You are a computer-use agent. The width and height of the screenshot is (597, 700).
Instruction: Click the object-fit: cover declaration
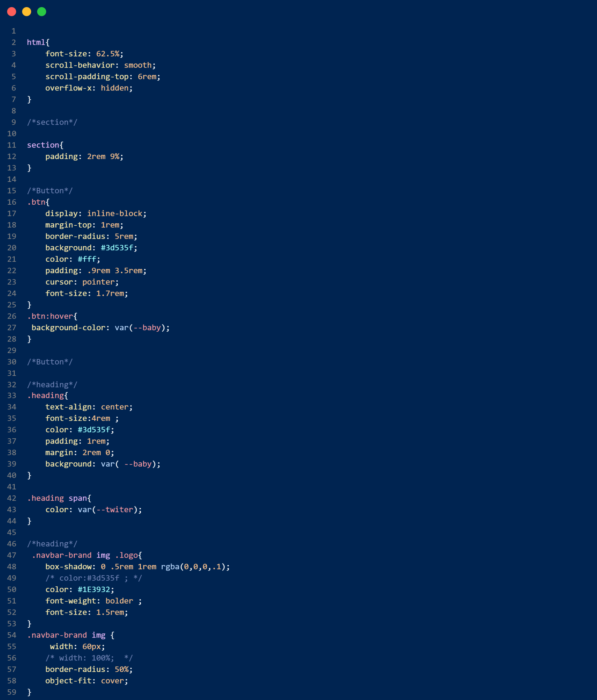[87, 681]
